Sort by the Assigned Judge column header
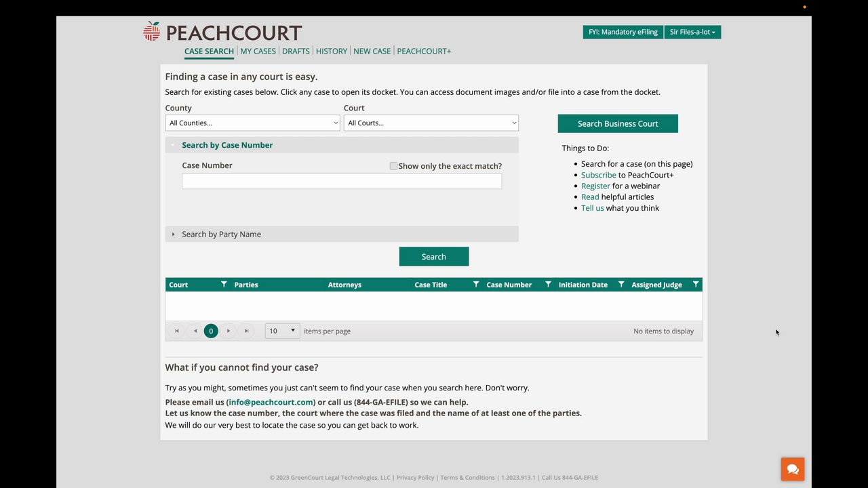The image size is (868, 488). point(656,285)
